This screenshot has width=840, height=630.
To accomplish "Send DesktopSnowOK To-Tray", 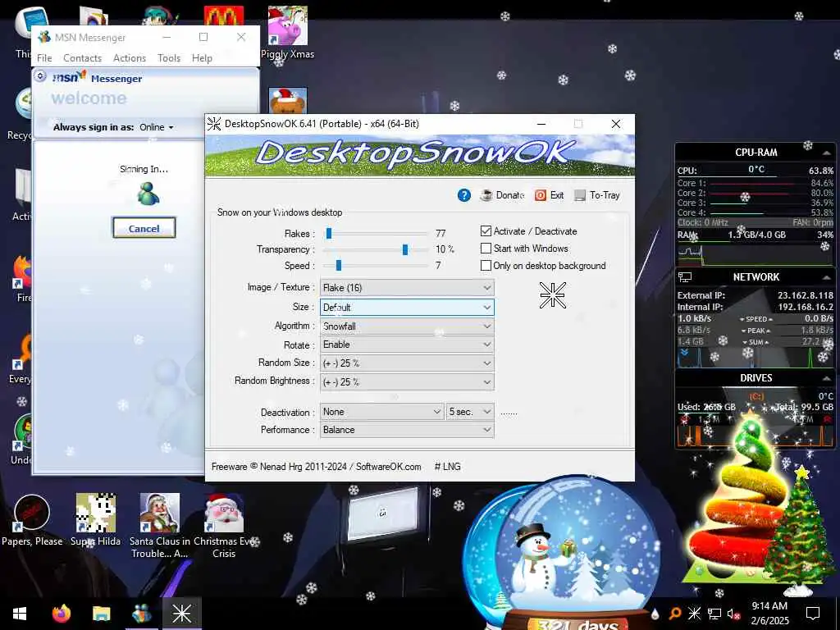I will pyautogui.click(x=597, y=195).
